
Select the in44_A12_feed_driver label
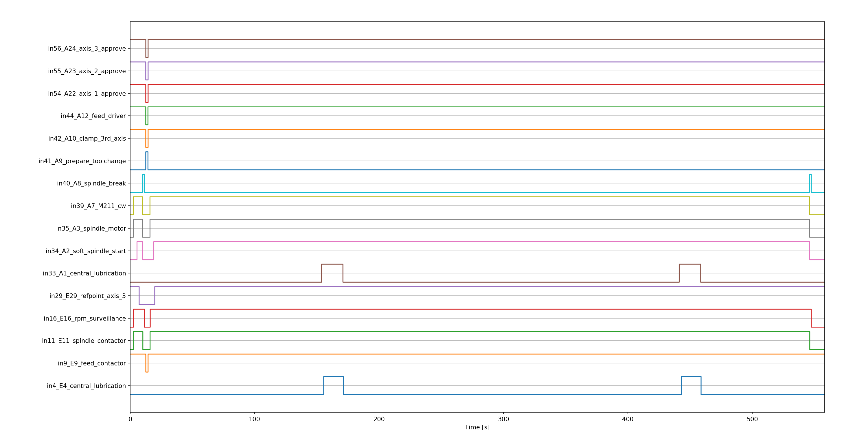click(93, 116)
